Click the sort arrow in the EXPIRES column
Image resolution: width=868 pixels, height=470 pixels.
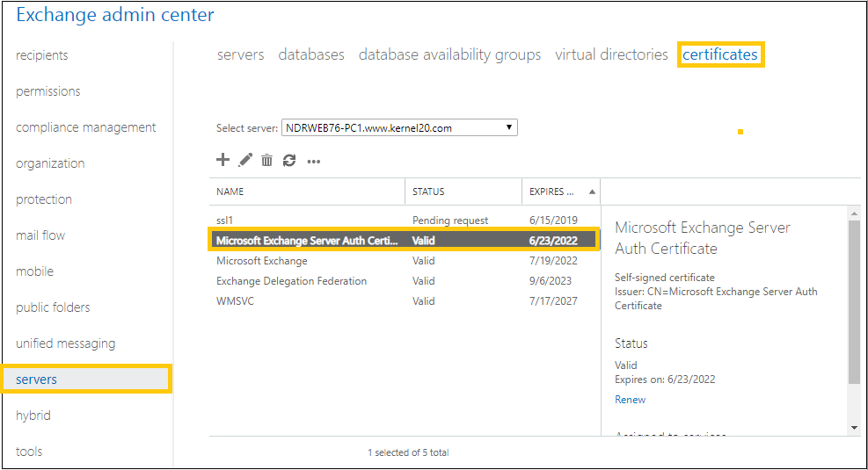[592, 192]
